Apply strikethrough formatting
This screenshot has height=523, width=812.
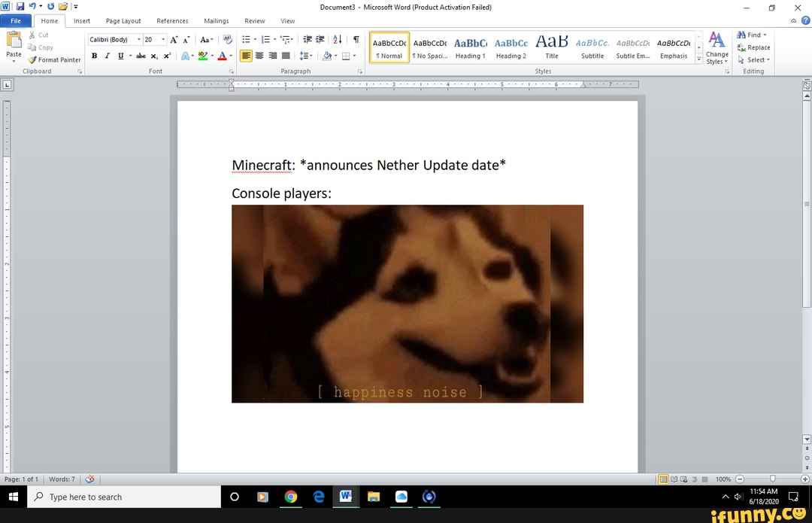tap(141, 56)
